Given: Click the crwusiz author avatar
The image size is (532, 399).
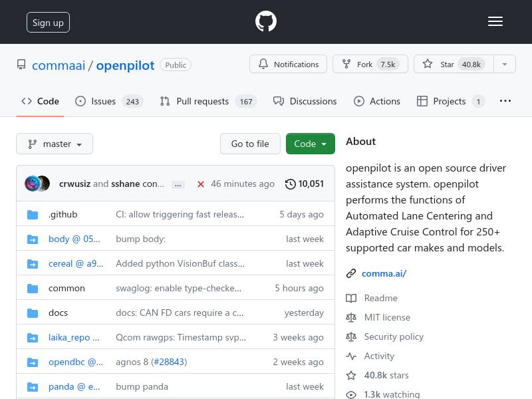Looking at the screenshot, I should (33, 184).
